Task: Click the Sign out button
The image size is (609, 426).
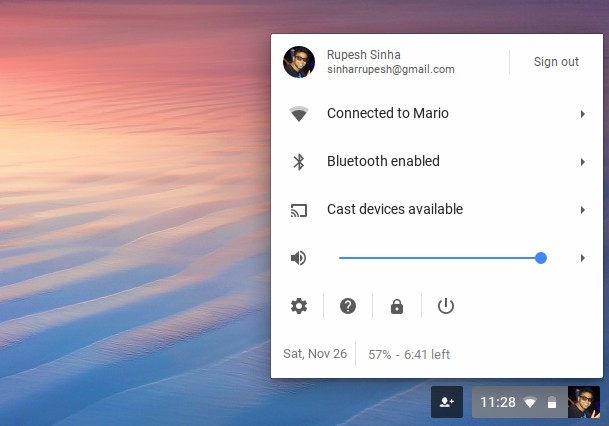Action: pos(556,62)
